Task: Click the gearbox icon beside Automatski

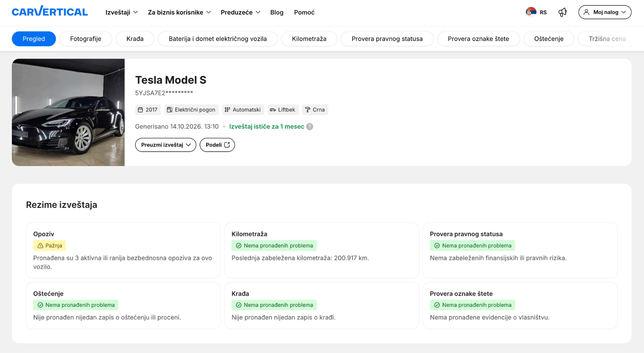Action: tap(227, 110)
